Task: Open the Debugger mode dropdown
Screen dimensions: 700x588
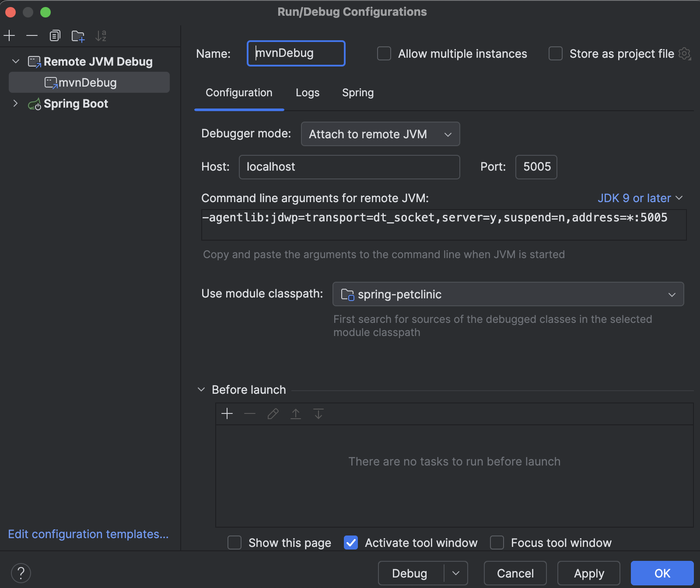Action: (380, 134)
